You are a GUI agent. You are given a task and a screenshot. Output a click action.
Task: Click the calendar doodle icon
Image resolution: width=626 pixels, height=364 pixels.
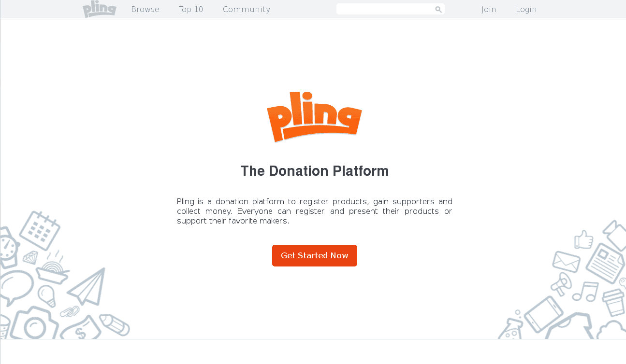pos(40,230)
